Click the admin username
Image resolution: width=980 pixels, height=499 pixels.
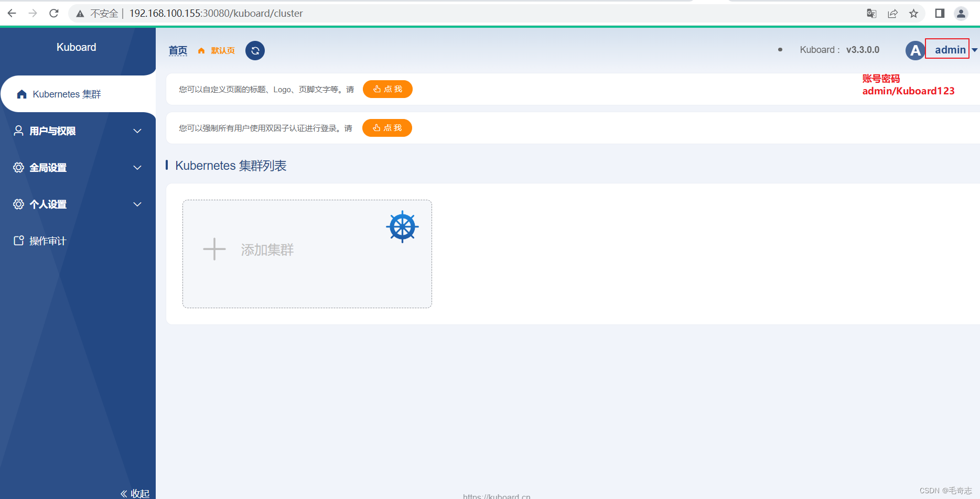point(950,50)
